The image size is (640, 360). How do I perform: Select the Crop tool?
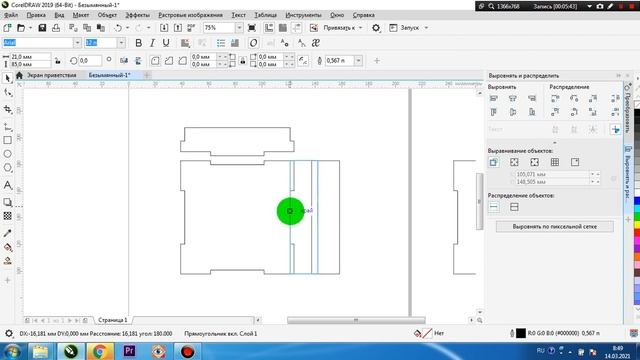click(x=7, y=109)
